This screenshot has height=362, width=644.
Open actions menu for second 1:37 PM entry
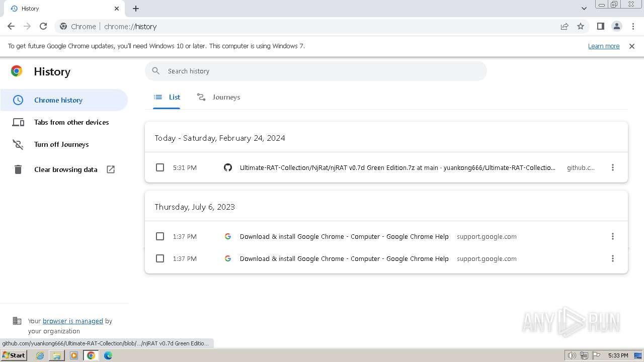[x=613, y=258]
